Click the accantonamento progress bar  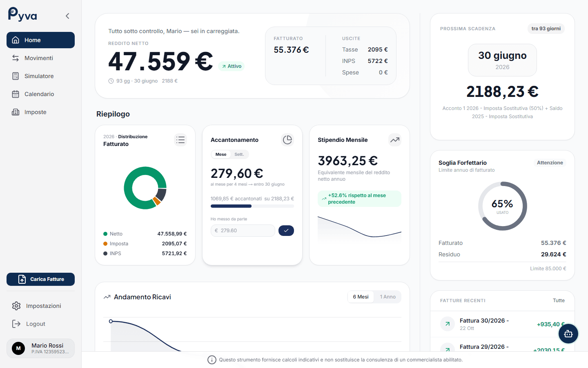pos(252,206)
